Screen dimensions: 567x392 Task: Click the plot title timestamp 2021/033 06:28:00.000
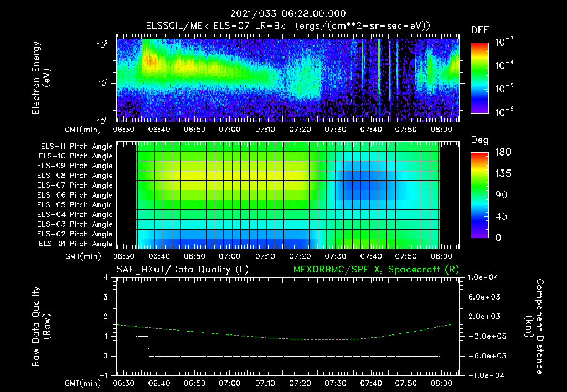pyautogui.click(x=288, y=14)
